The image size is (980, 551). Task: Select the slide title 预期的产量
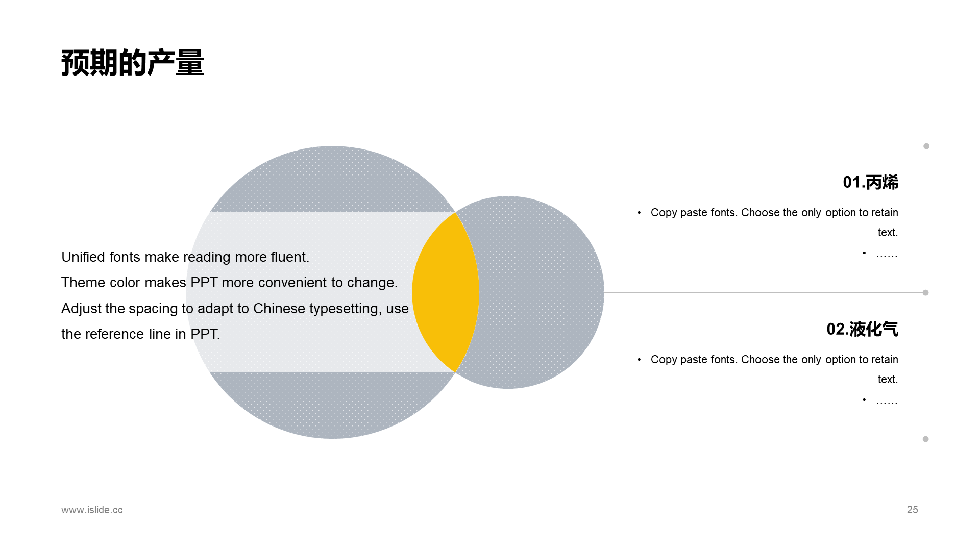tap(133, 63)
